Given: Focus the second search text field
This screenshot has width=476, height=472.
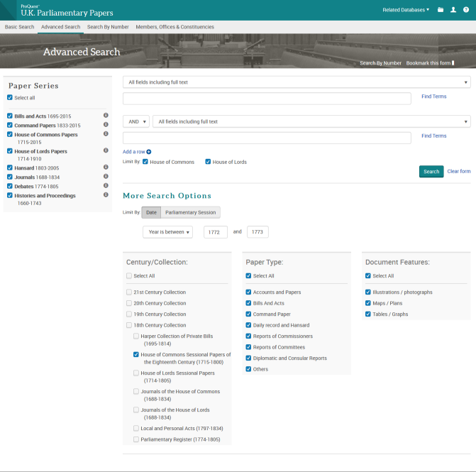Looking at the screenshot, I should tap(267, 138).
